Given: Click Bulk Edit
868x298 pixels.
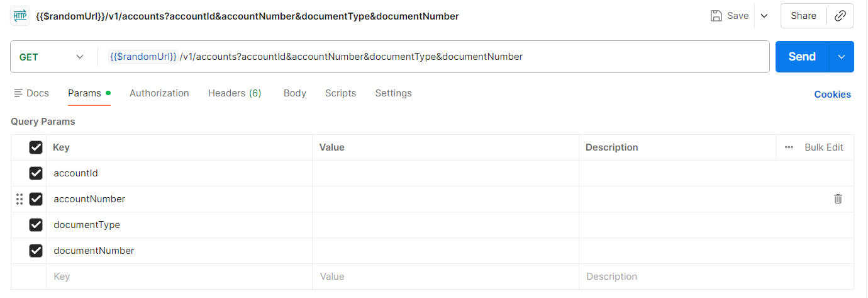Looking at the screenshot, I should pyautogui.click(x=824, y=147).
